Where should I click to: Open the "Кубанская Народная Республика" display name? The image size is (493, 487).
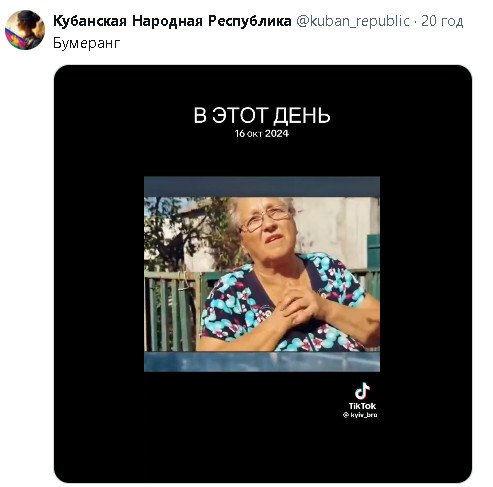tap(172, 21)
